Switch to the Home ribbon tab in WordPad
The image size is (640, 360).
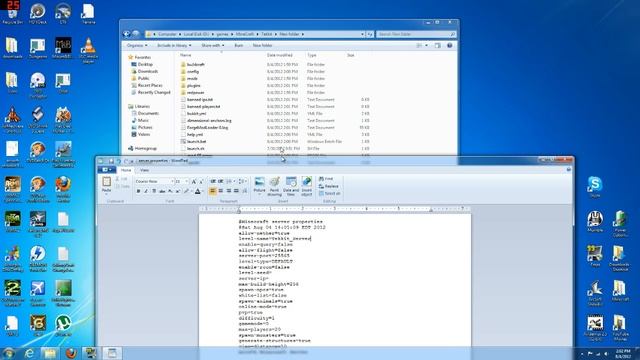click(126, 170)
